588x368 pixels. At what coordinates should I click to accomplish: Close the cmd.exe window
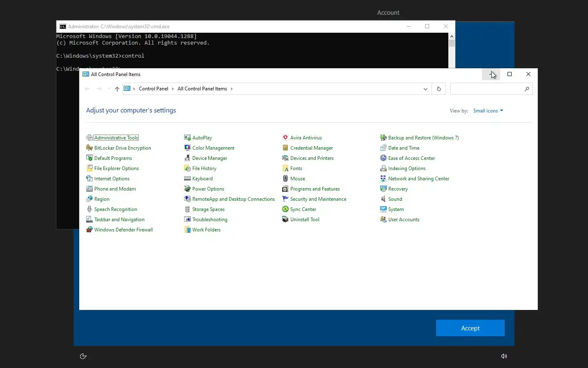coord(446,26)
